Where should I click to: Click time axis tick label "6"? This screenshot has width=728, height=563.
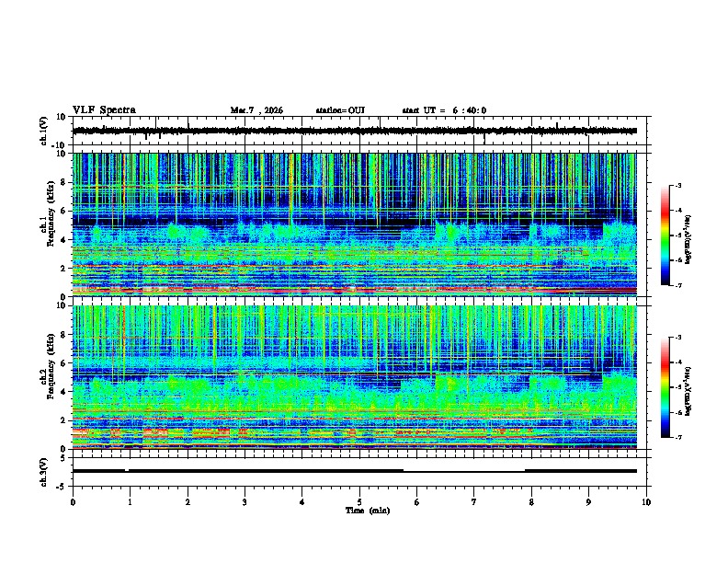click(417, 502)
